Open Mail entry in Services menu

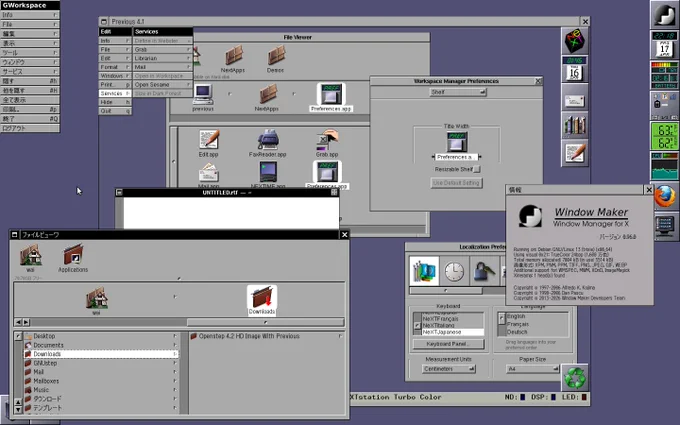pos(163,67)
